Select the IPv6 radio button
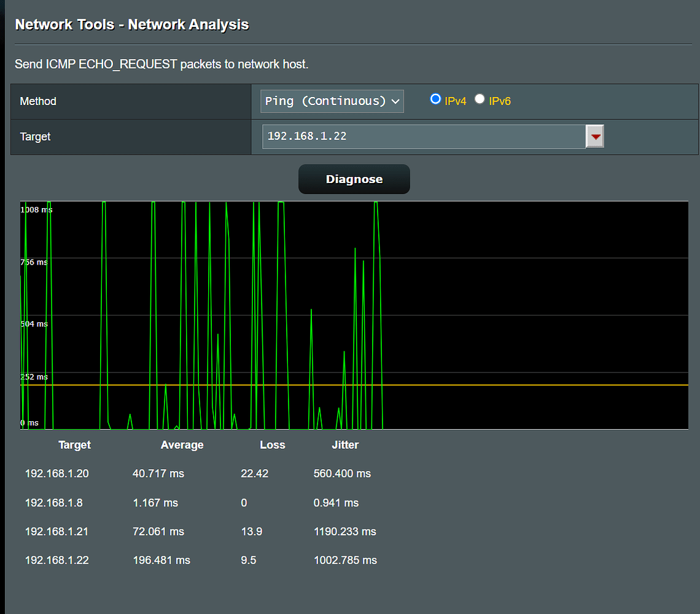 point(479,98)
